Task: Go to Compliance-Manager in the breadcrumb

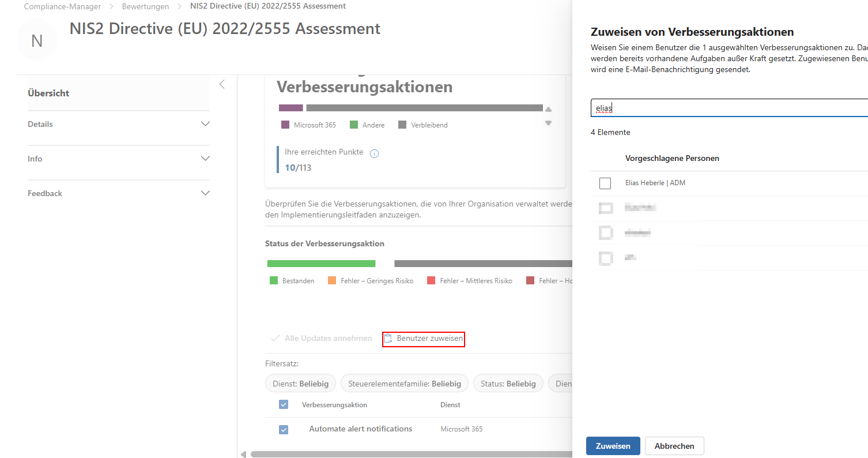Action: pyautogui.click(x=62, y=6)
